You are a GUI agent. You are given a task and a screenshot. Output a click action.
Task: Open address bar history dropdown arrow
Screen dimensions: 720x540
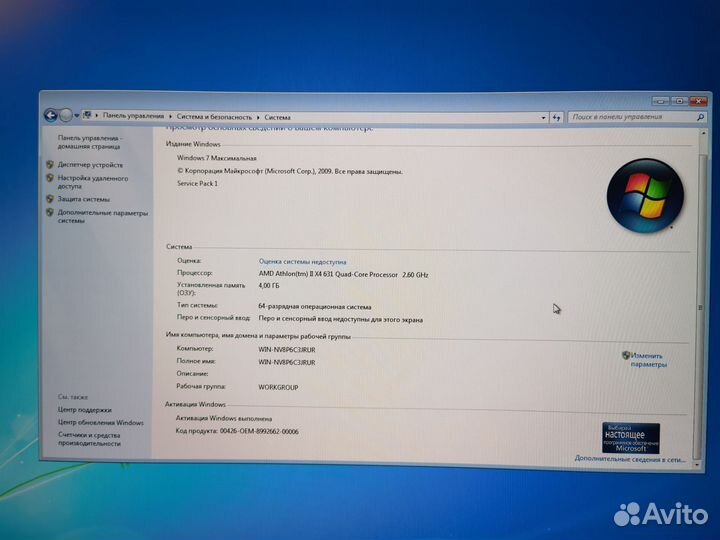click(x=543, y=118)
